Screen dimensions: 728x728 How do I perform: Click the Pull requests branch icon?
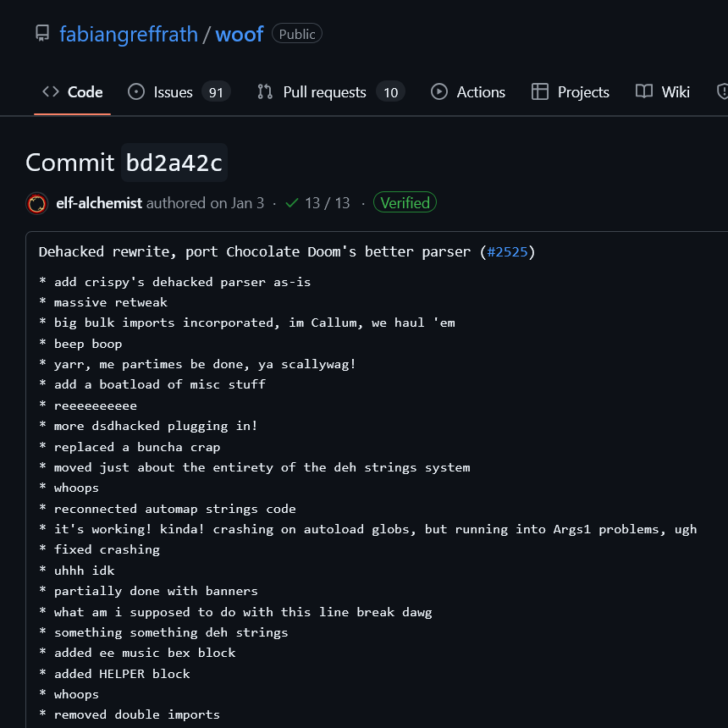click(x=265, y=91)
